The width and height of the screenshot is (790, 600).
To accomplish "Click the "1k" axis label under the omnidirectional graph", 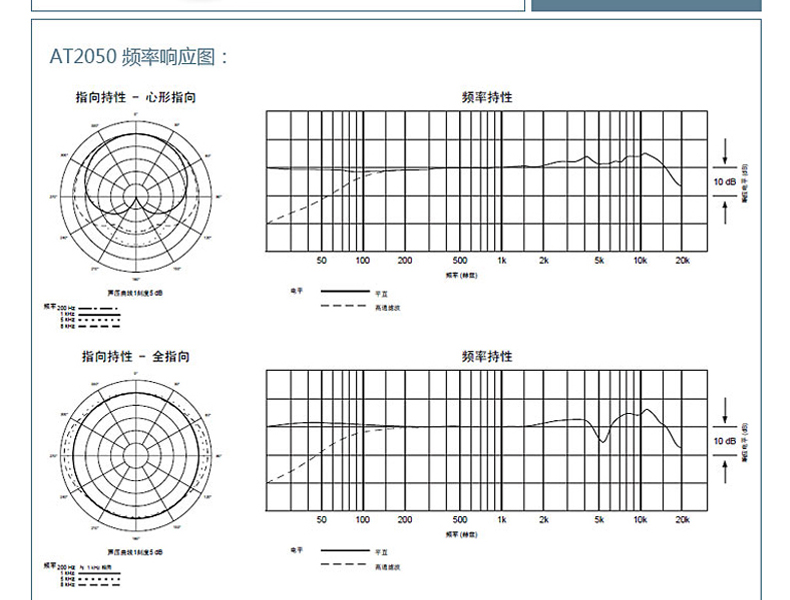I will 501,519.
